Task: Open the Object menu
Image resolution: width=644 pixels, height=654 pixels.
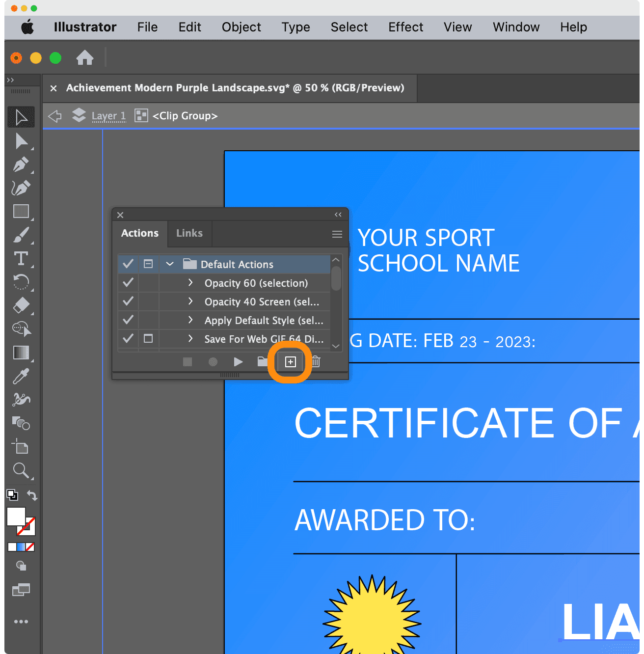Action: click(241, 27)
